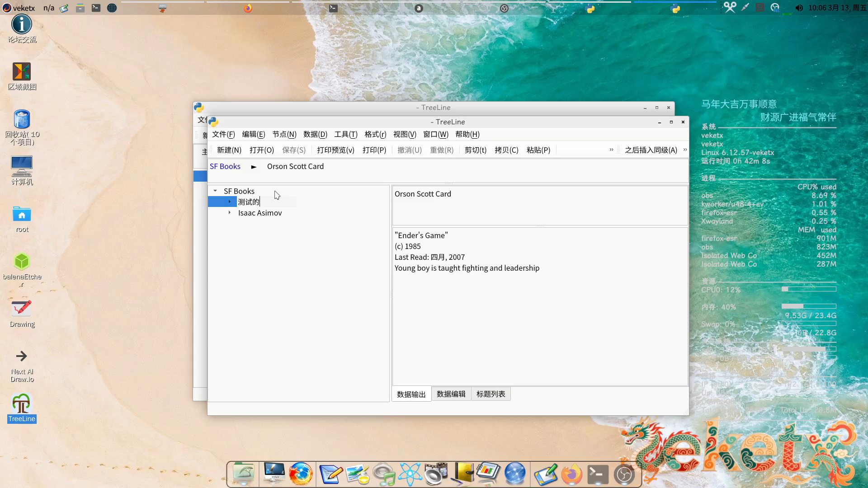Open the terminal icon in the dock

[598, 474]
